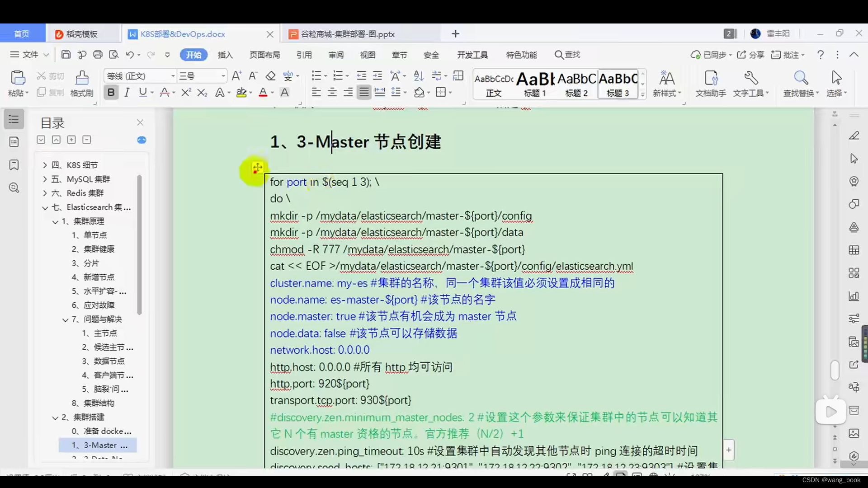Toggle bold formatting
The image size is (868, 488).
pos(111,92)
